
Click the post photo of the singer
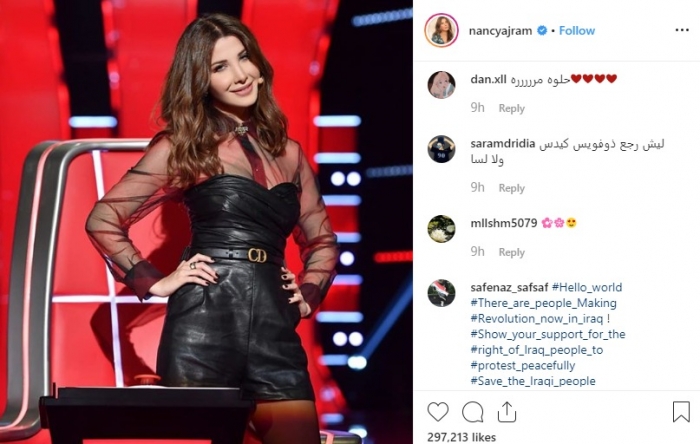click(206, 222)
